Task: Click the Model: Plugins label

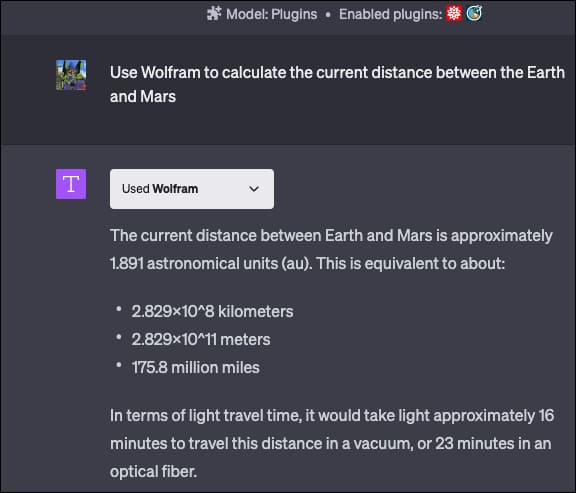Action: pyautogui.click(x=271, y=14)
